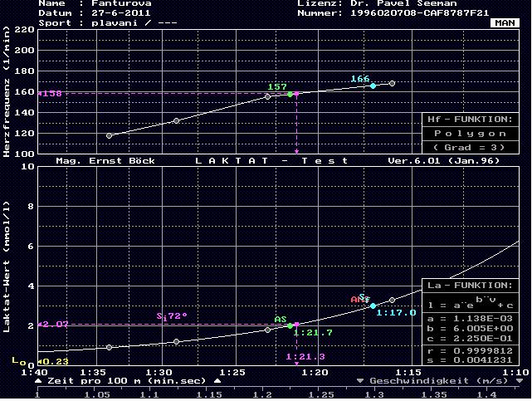532x401 pixels.
Task: Click the Laktat-Wert (mmol/l) axis title
Action: point(7,267)
